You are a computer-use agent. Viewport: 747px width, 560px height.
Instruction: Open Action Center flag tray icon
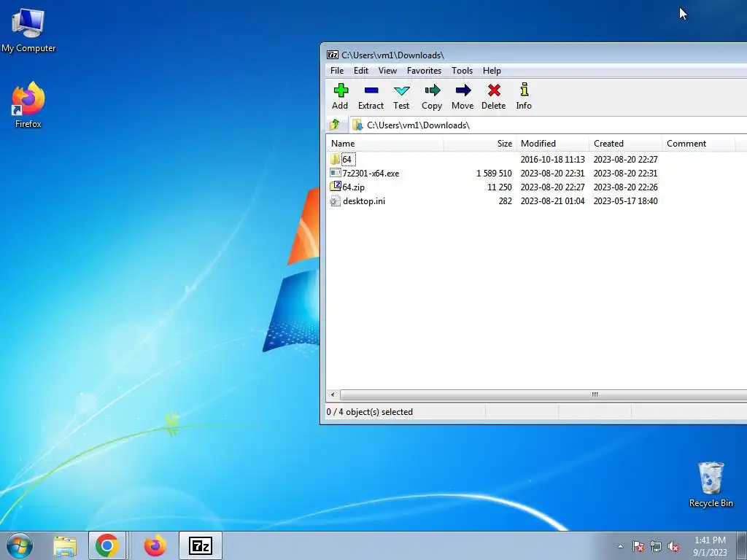638,546
